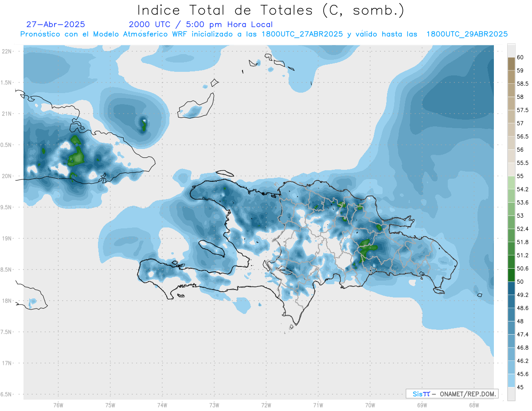Click the color scale value "53.6"

pyautogui.click(x=523, y=202)
